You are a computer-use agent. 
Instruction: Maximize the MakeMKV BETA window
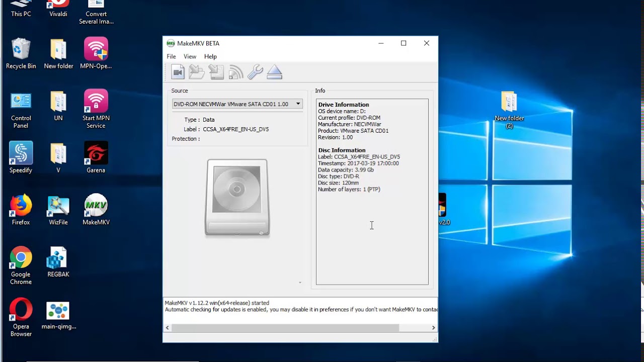point(404,43)
